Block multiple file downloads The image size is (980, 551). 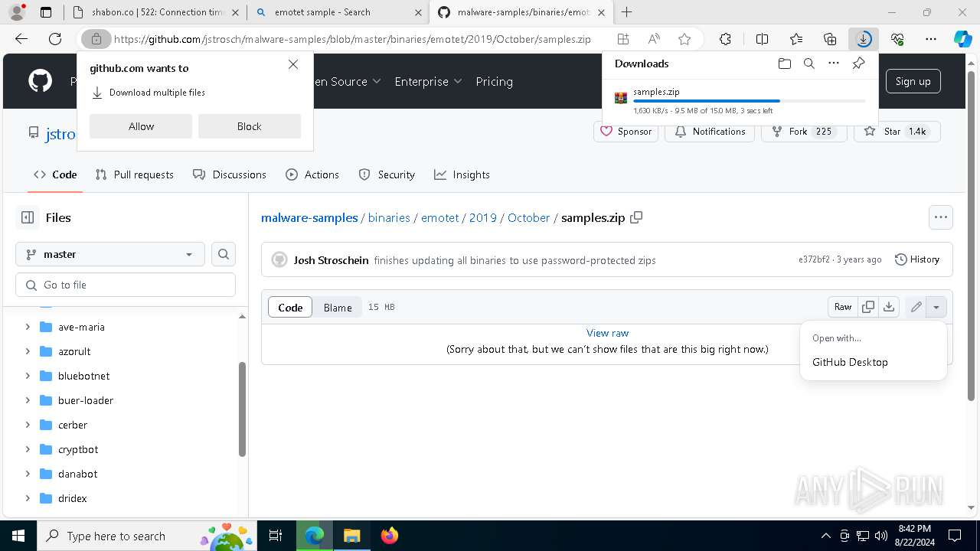250,126
